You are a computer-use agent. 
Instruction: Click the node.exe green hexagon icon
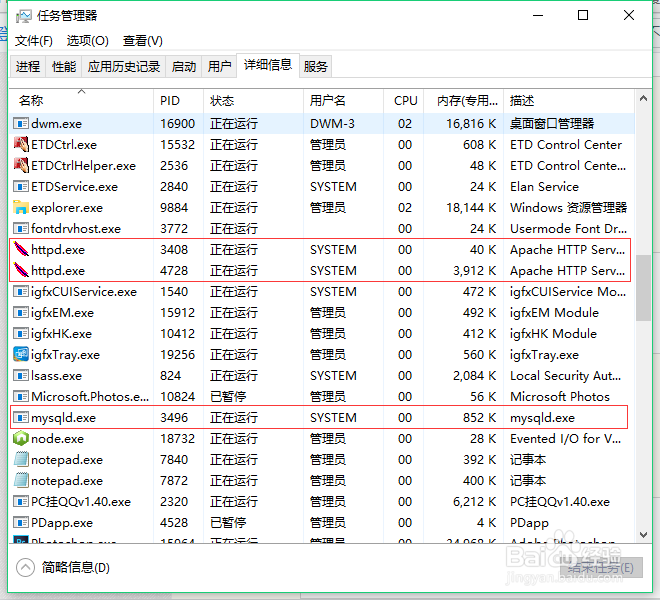coord(21,438)
